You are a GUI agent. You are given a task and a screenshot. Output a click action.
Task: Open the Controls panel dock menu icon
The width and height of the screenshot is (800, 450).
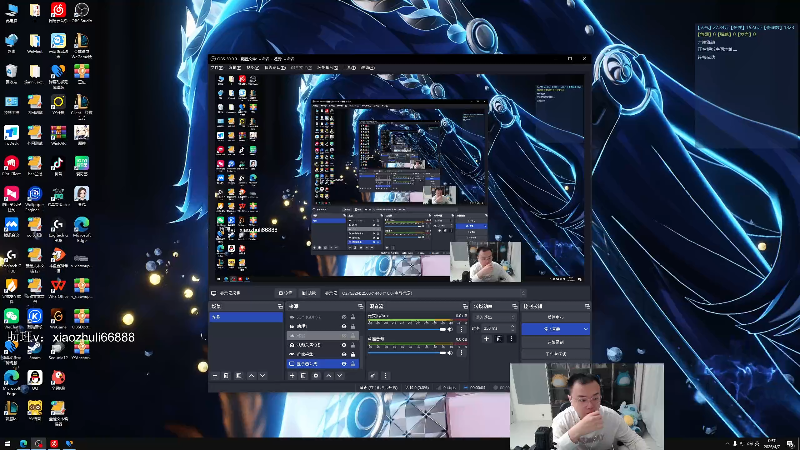coord(587,306)
